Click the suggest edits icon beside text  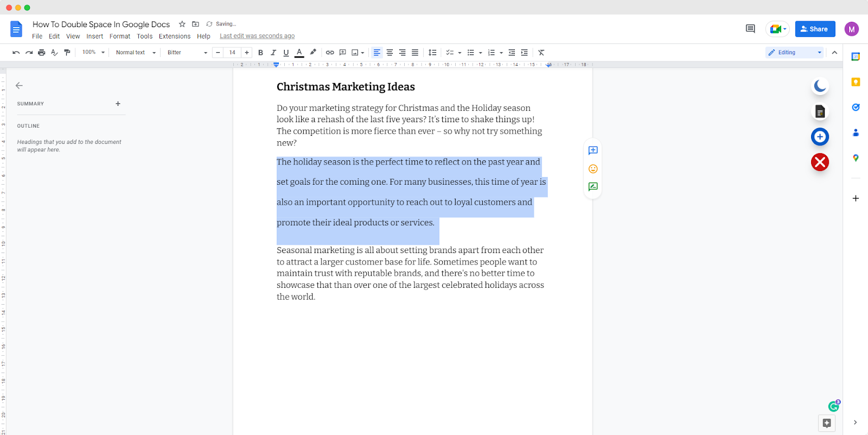(x=593, y=187)
